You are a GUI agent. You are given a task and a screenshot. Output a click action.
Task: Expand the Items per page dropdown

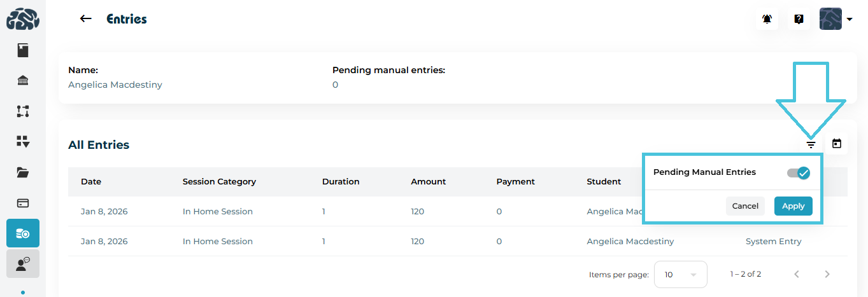click(680, 274)
